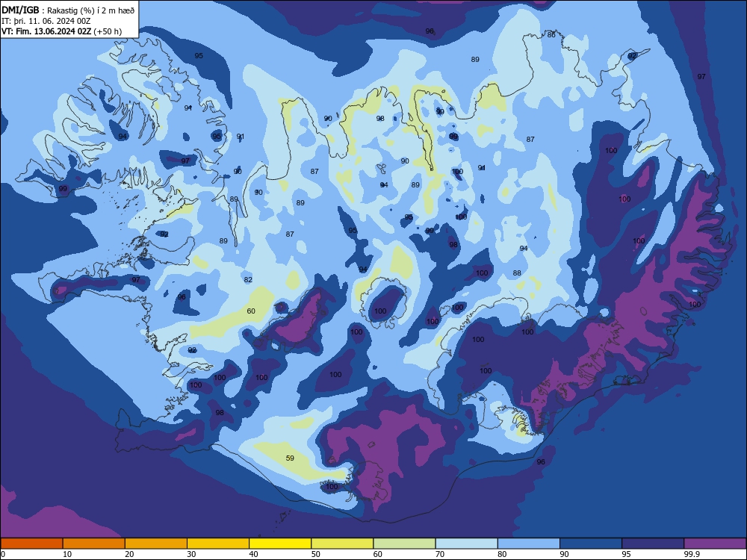
Task: Click the '88' humidity value on the map
Action: [x=517, y=273]
